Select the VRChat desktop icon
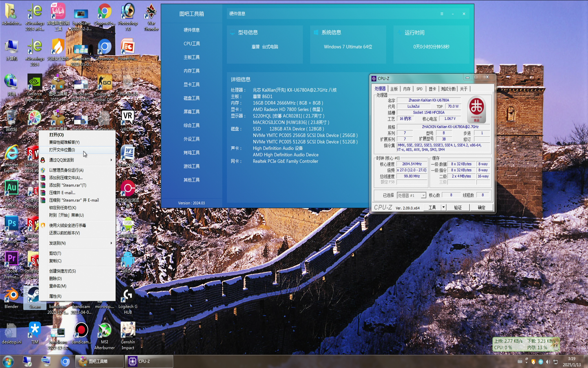 128,121
